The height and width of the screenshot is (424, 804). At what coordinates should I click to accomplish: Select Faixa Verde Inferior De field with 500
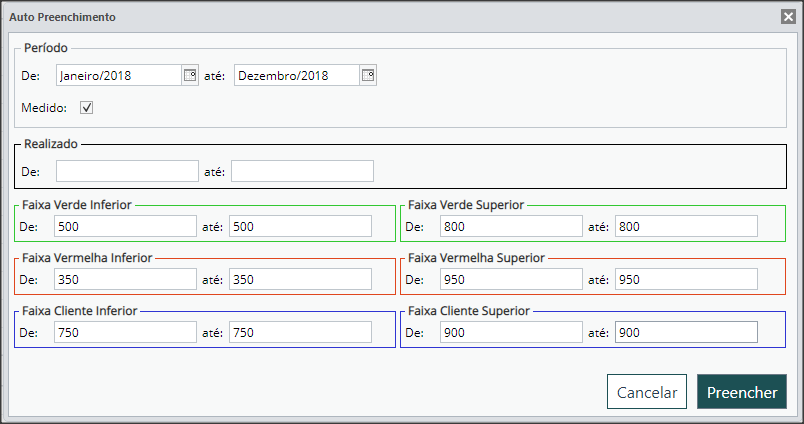125,226
